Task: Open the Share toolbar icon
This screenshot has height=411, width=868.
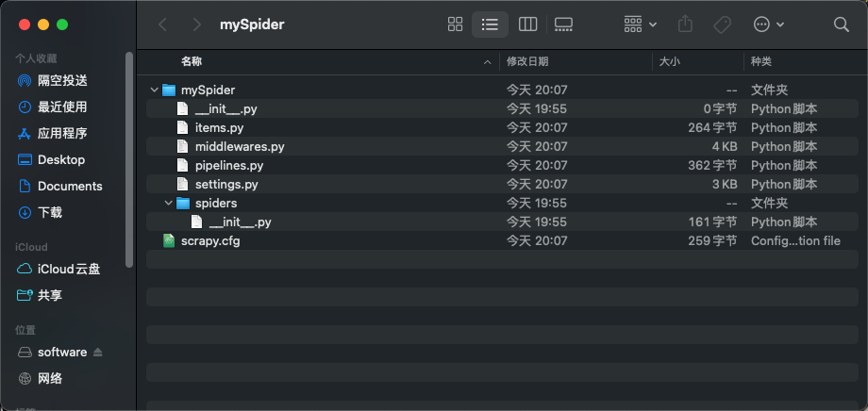Action: coord(685,25)
